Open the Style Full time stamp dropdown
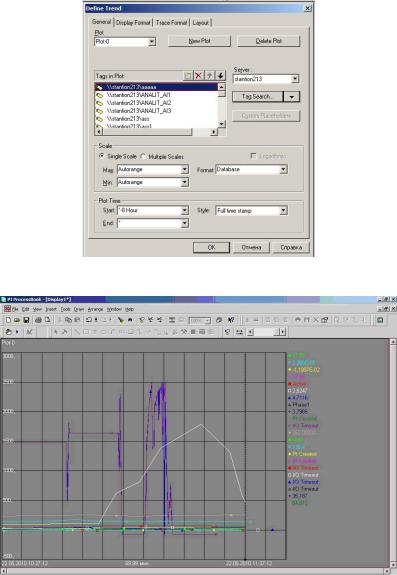 click(x=283, y=210)
